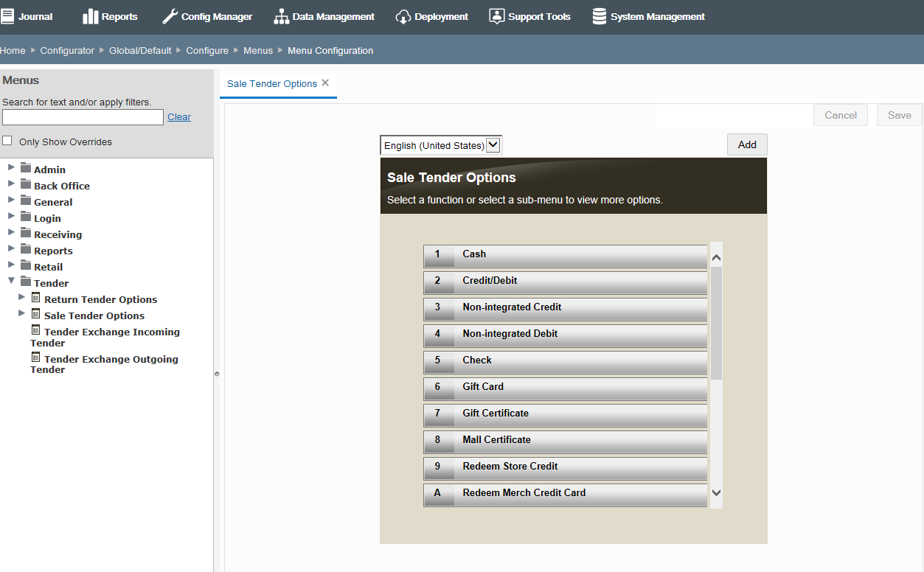This screenshot has width=924, height=572.
Task: Click the Clear link to reset filters
Action: pos(179,116)
